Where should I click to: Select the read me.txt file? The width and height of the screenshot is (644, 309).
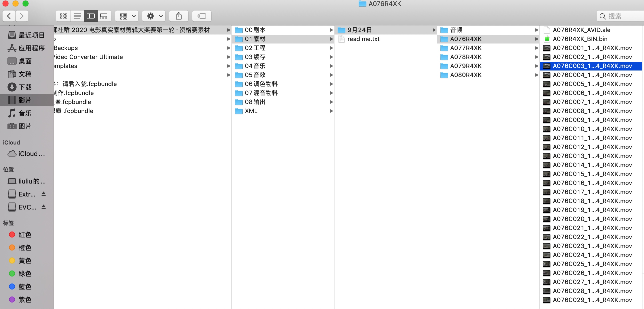click(363, 39)
